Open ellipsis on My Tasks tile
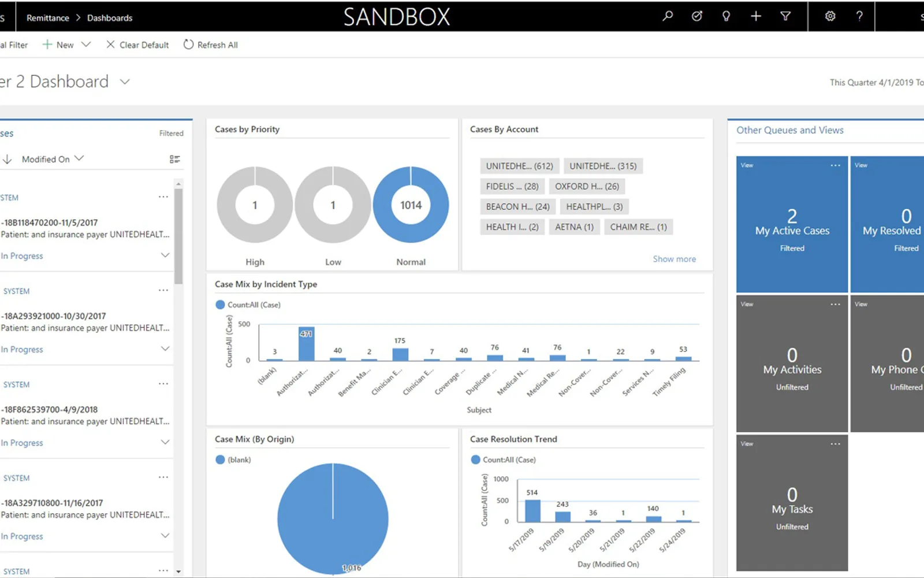The image size is (924, 578). [x=836, y=444]
